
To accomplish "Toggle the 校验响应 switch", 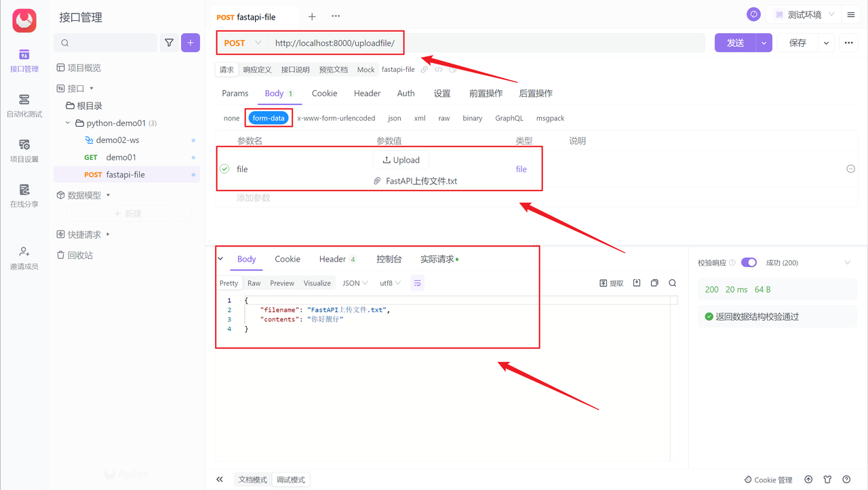I will [x=749, y=262].
